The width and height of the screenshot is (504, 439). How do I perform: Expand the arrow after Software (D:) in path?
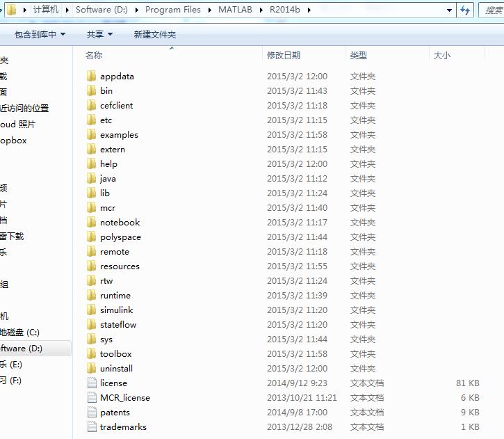(x=137, y=10)
